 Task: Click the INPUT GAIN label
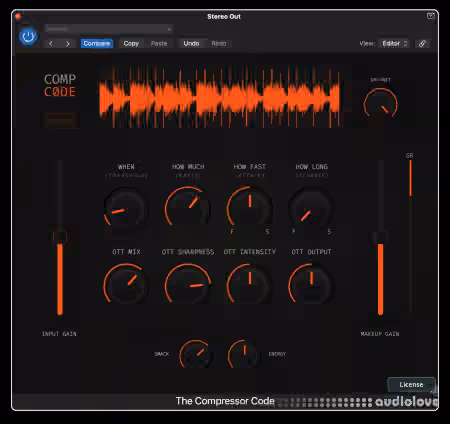(x=59, y=334)
